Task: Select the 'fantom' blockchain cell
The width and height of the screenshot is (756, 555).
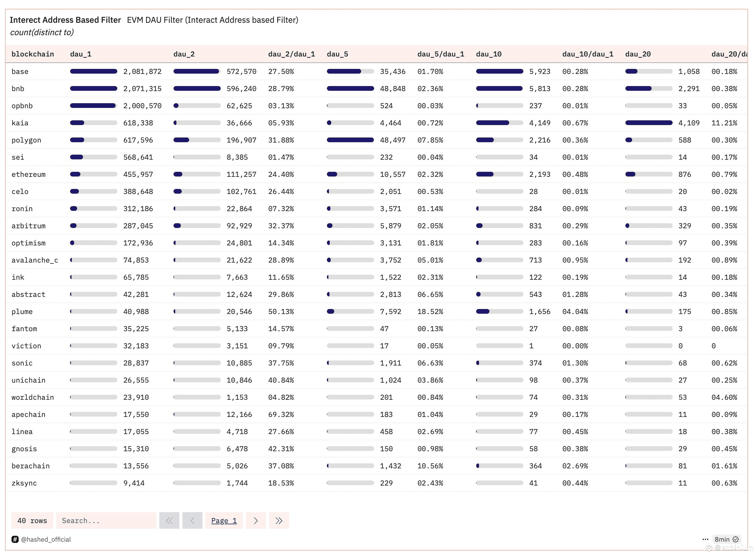Action: coord(24,329)
